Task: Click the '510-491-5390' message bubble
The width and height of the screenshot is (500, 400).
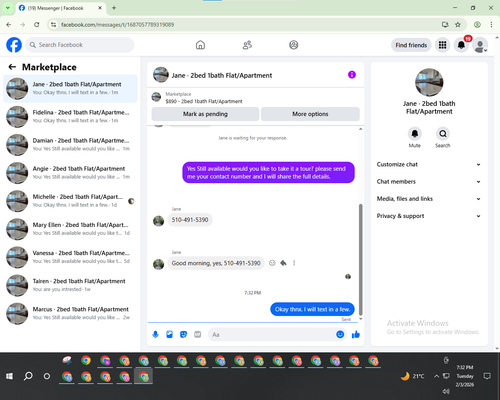Action: tap(190, 220)
